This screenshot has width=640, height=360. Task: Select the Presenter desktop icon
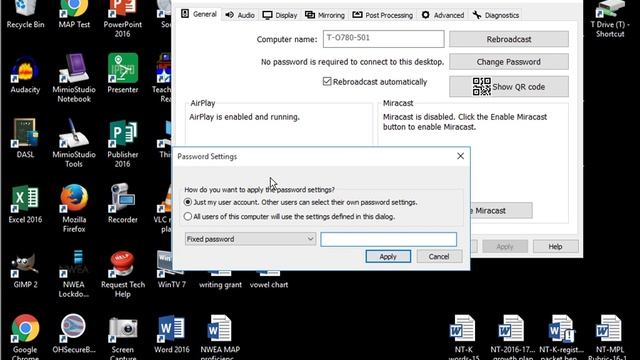pos(122,74)
